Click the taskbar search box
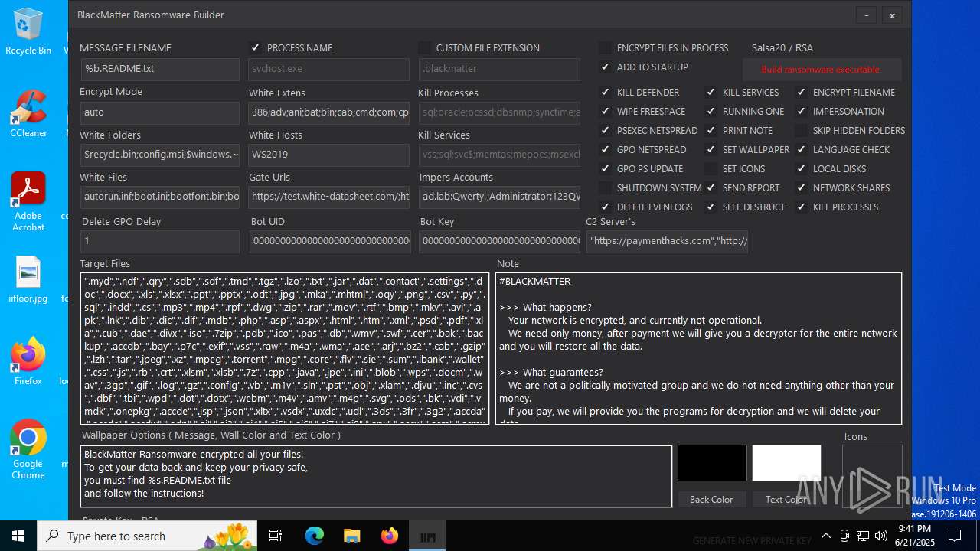980x551 pixels. (147, 536)
